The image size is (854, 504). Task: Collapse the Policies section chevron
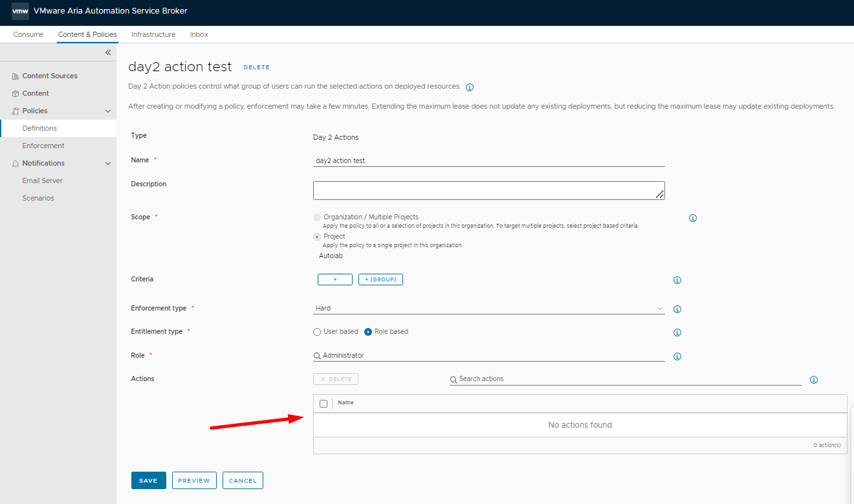(x=108, y=111)
